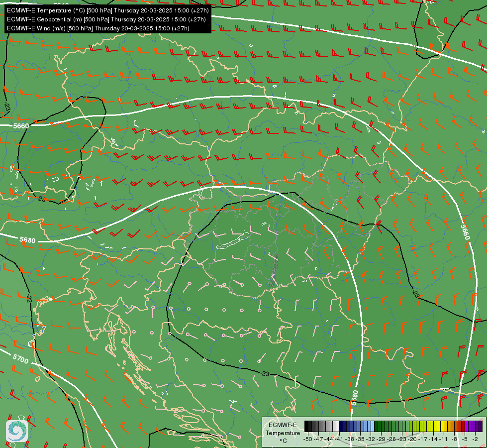Click the -2 legend tick label
Image resolution: width=487 pixels, height=448 pixels.
(475, 440)
